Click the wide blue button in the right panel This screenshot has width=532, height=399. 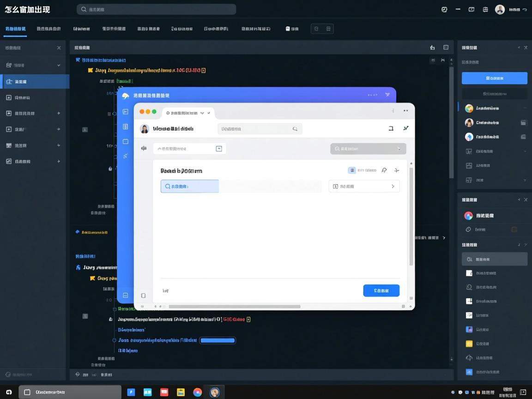pos(494,78)
